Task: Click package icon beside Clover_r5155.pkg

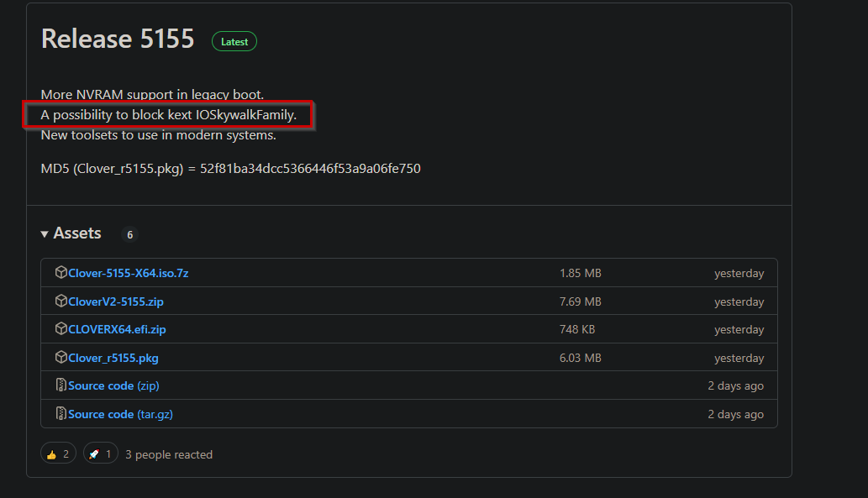Action: [x=60, y=358]
